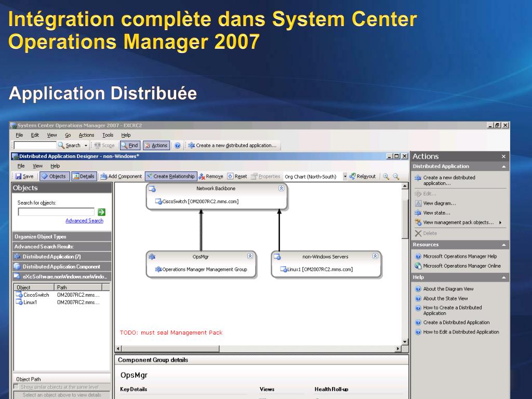Activate the Create Relationship tool
This screenshot has width=532, height=399.
pos(171,177)
